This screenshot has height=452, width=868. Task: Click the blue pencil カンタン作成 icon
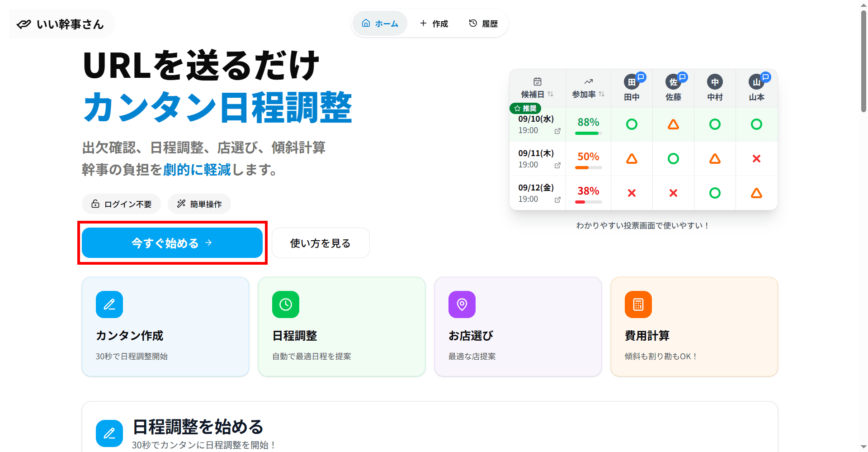tap(109, 305)
